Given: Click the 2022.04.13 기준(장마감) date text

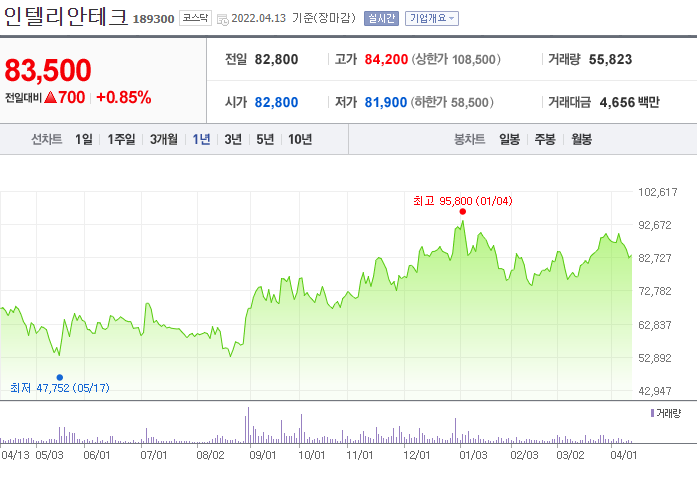Looking at the screenshot, I should 293,18.
